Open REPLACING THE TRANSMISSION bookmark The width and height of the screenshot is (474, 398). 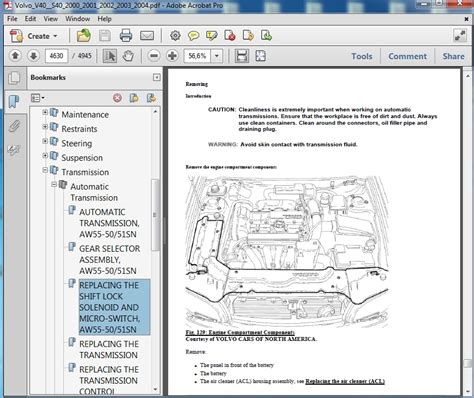tap(109, 349)
